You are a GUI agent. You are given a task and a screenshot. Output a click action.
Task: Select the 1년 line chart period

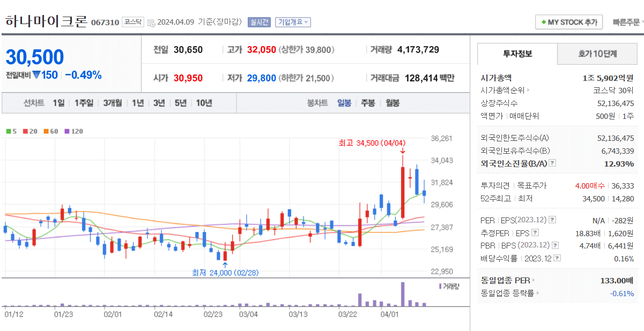(x=138, y=103)
